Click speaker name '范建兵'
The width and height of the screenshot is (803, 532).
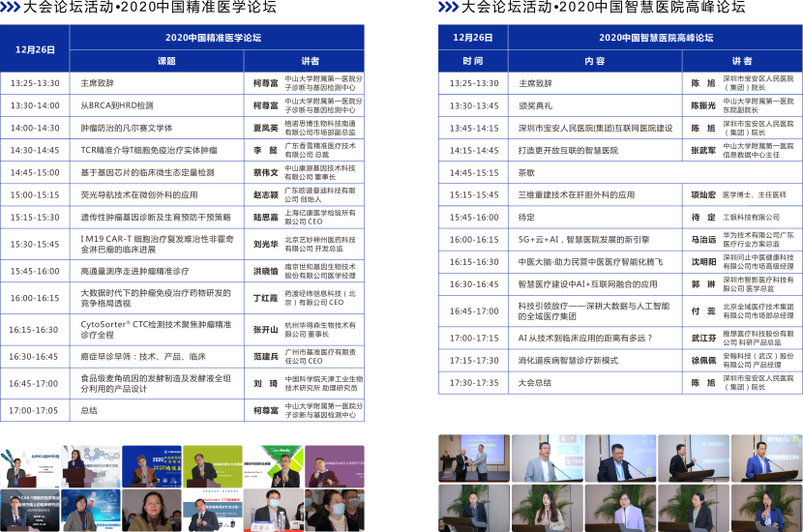[x=266, y=356]
